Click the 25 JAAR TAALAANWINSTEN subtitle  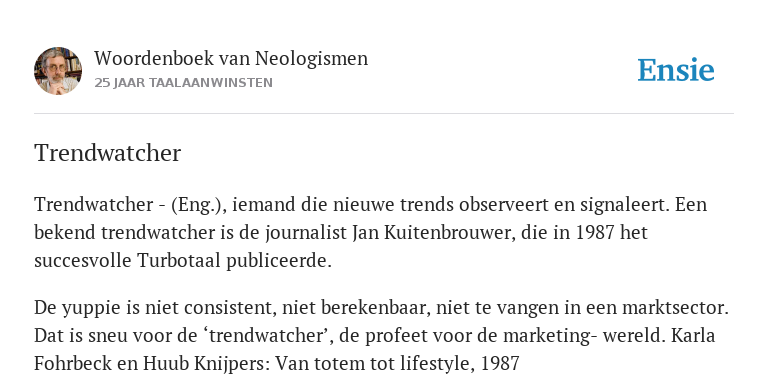coord(183,83)
